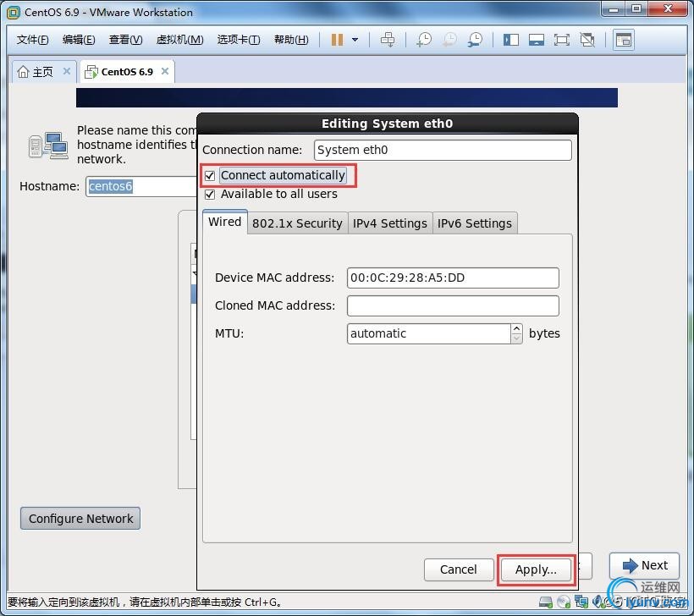Switch to the 主页 tab
694x616 pixels.
42,71
